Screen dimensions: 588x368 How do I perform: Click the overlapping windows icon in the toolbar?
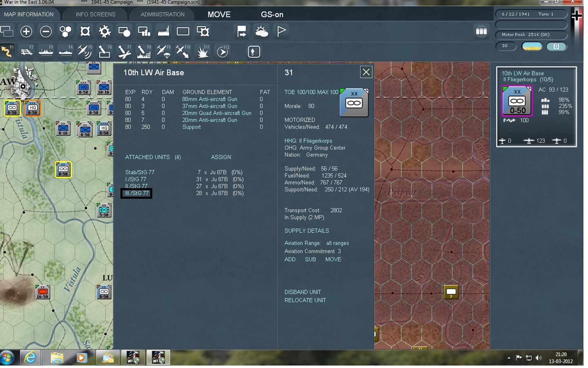coord(7,31)
